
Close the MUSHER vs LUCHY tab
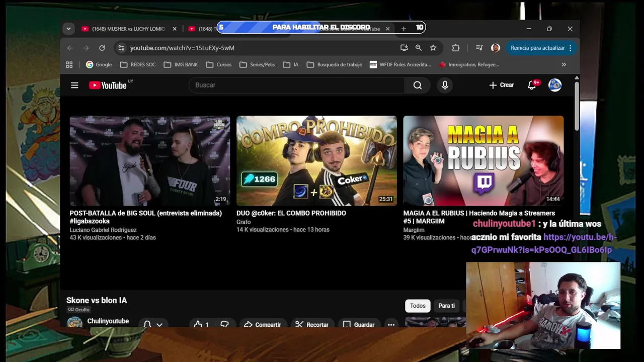tap(175, 29)
